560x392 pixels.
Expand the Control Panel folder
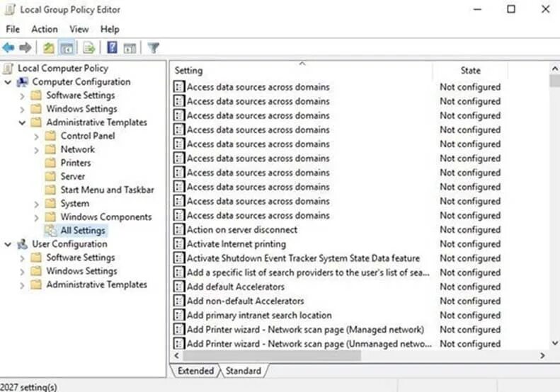(x=36, y=137)
